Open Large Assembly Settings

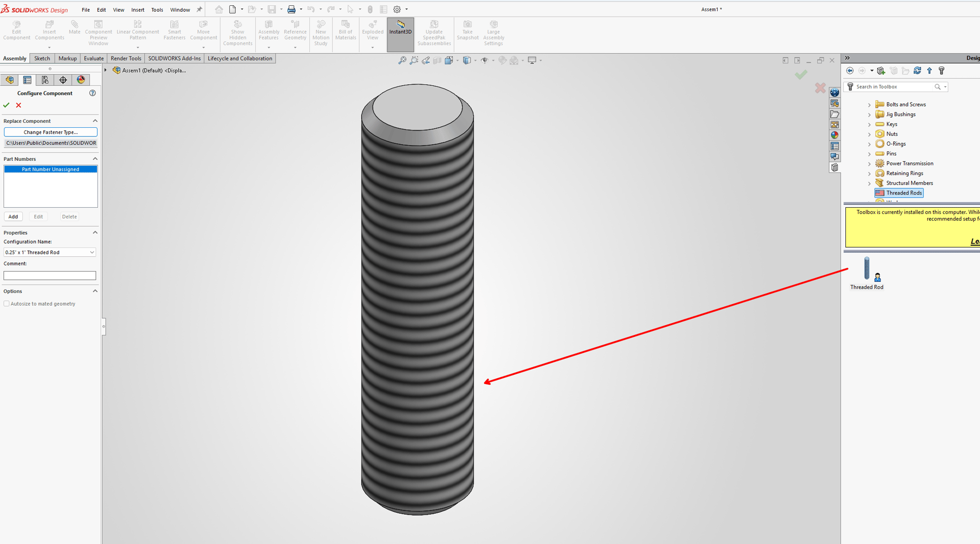click(x=493, y=33)
